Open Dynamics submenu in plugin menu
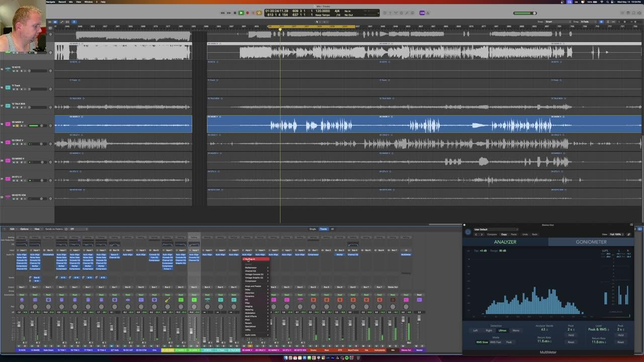This screenshot has width=644, height=362. (x=256, y=296)
